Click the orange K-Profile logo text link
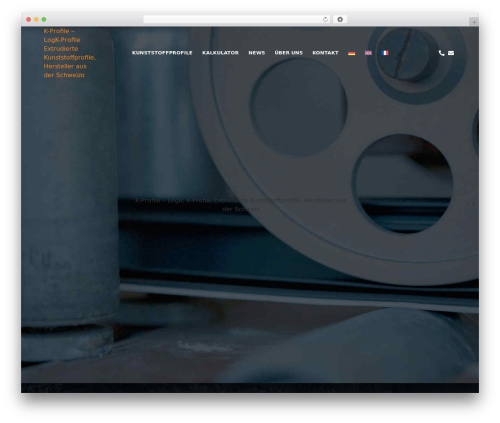Image resolution: width=500 pixels, height=423 pixels. point(69,53)
